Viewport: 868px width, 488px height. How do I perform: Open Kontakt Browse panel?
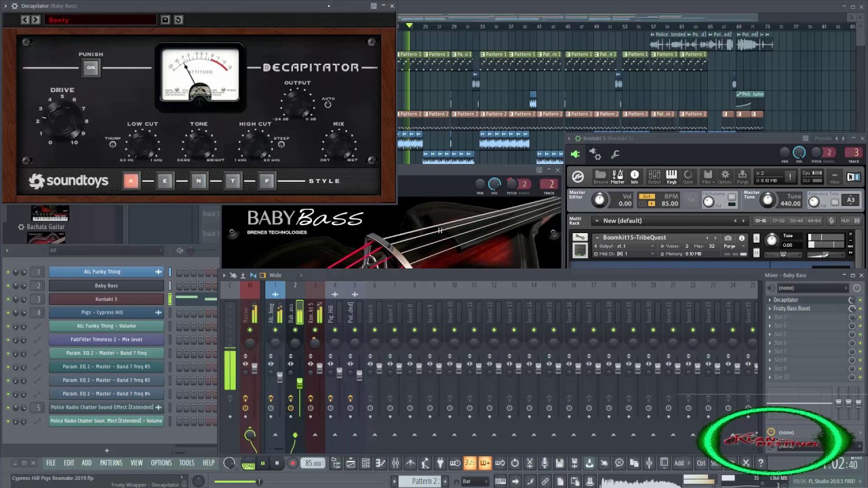(601, 177)
